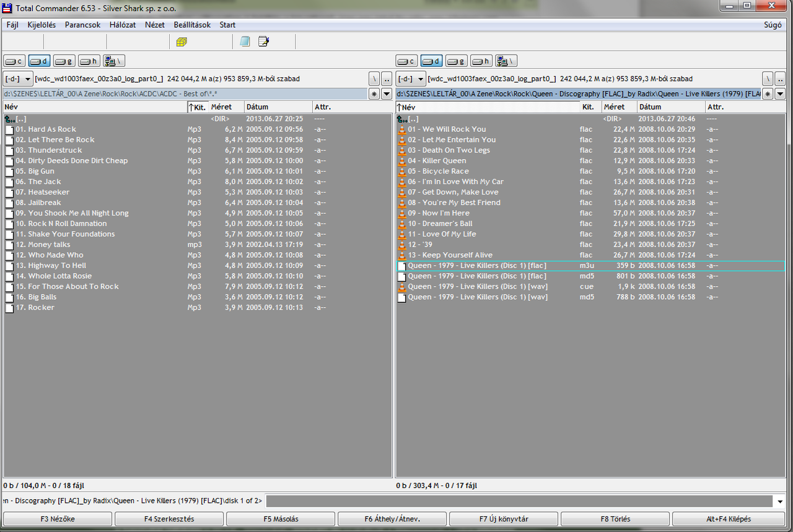The image size is (793, 532).
Task: Sort left panel by Dátum column
Action: point(278,107)
